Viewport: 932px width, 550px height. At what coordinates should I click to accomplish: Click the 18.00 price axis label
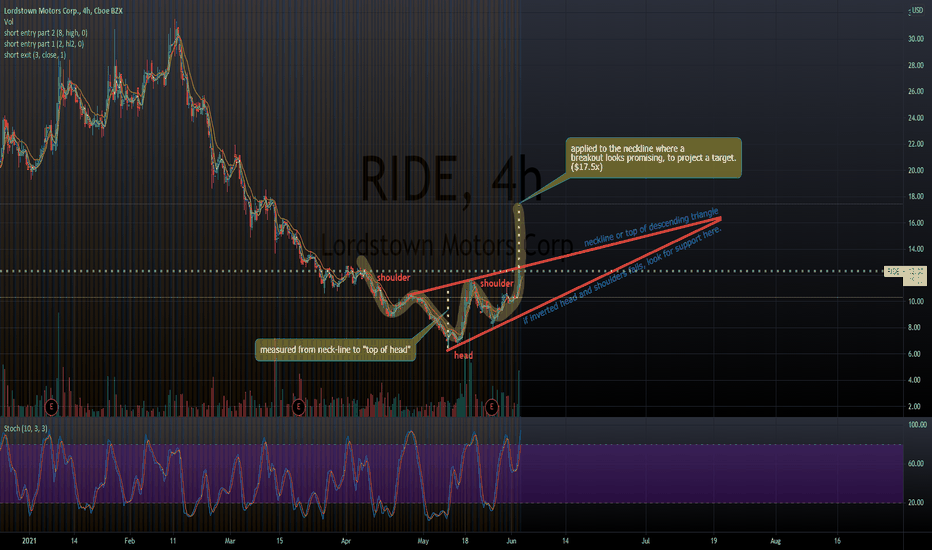(915, 196)
